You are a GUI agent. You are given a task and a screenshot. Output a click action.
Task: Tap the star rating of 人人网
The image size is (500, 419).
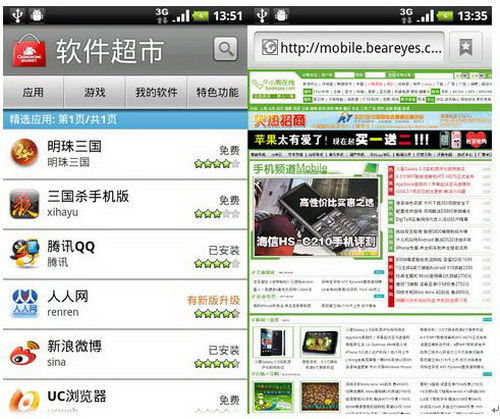click(217, 313)
